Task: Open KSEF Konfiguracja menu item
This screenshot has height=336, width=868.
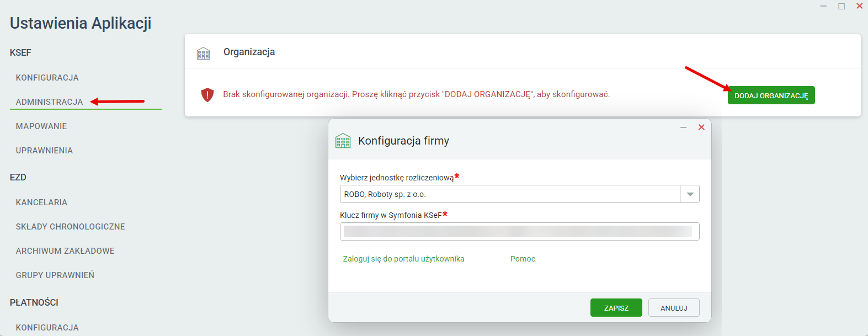Action: [x=47, y=78]
